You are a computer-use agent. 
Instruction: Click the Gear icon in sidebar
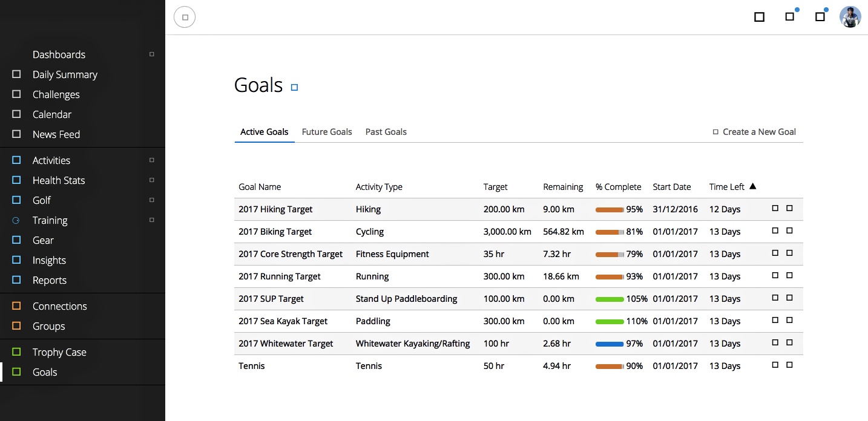point(17,240)
